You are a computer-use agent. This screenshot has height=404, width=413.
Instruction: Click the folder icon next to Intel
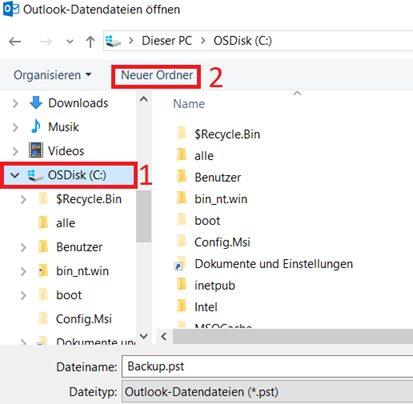coord(182,306)
